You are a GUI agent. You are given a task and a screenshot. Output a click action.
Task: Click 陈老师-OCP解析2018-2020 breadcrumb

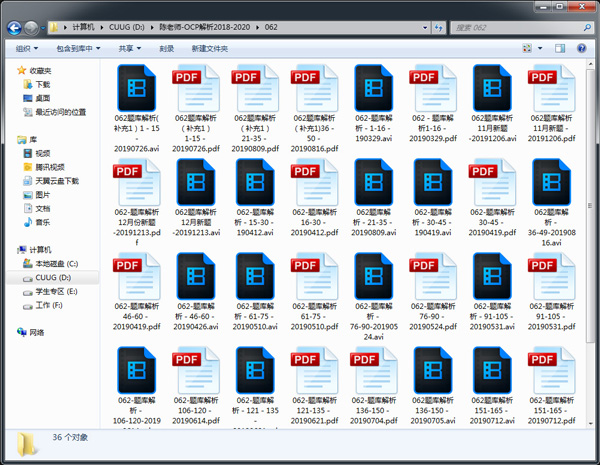(204, 27)
